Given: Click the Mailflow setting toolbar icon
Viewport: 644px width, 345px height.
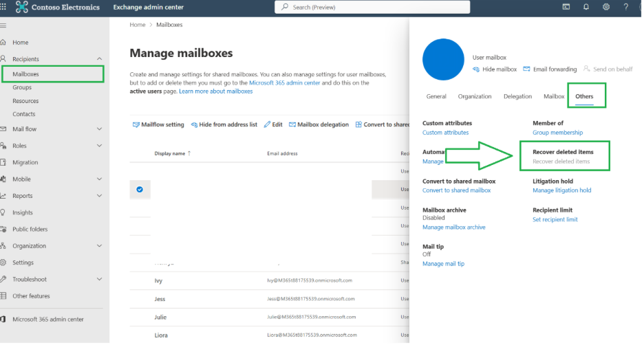Looking at the screenshot, I should click(136, 124).
